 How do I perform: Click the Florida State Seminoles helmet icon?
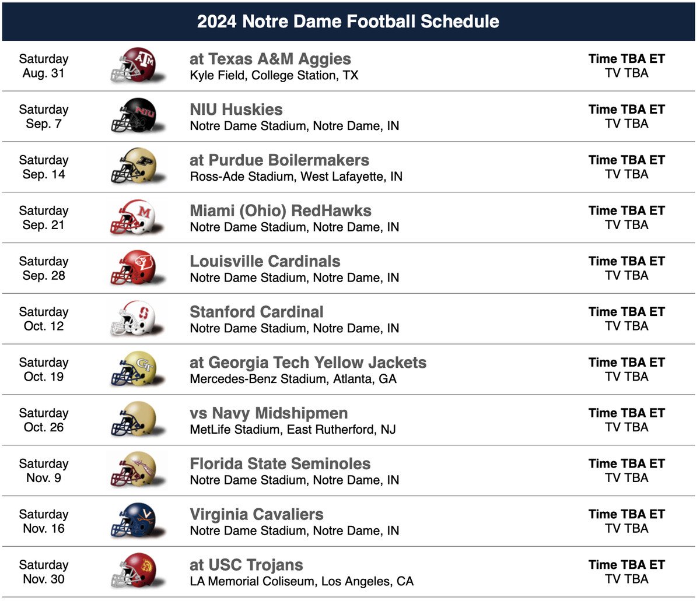[134, 471]
